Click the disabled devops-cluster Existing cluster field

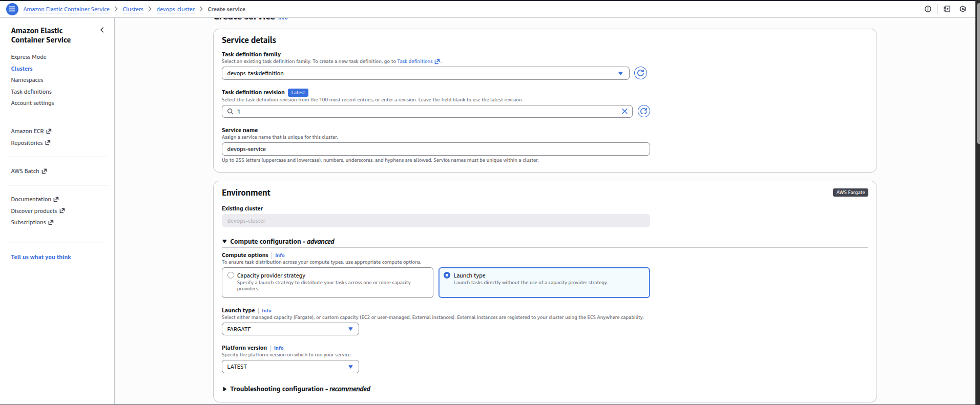(435, 221)
